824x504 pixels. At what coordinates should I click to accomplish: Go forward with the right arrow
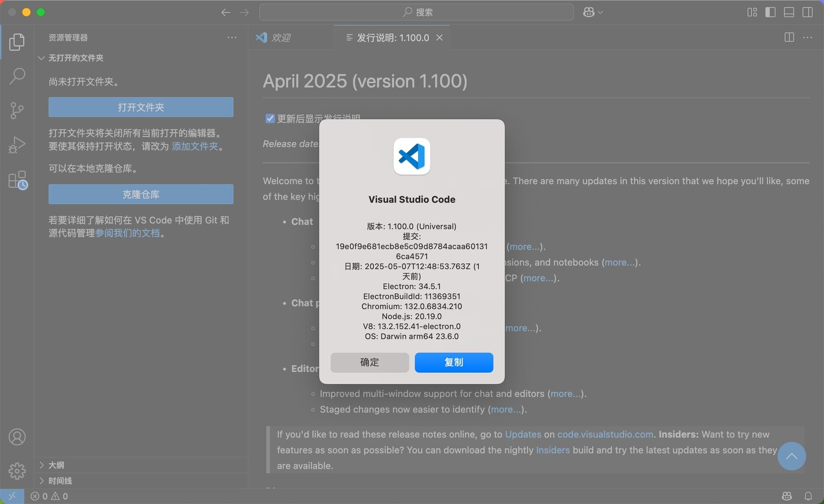pyautogui.click(x=244, y=12)
